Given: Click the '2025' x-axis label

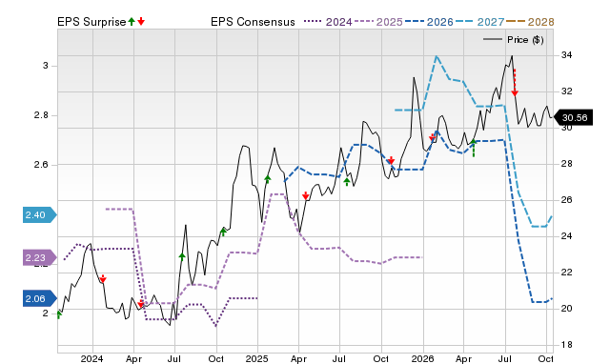Looking at the screenshot, I should click(256, 358).
